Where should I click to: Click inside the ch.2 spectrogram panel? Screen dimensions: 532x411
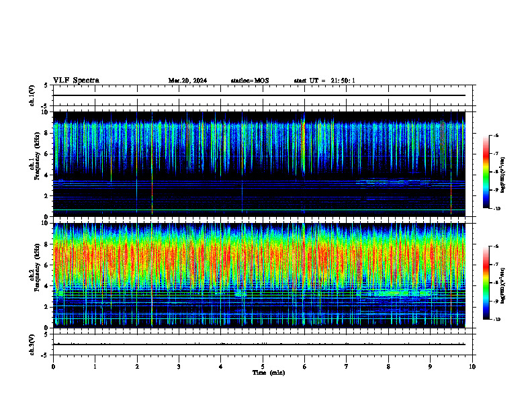tap(259, 275)
